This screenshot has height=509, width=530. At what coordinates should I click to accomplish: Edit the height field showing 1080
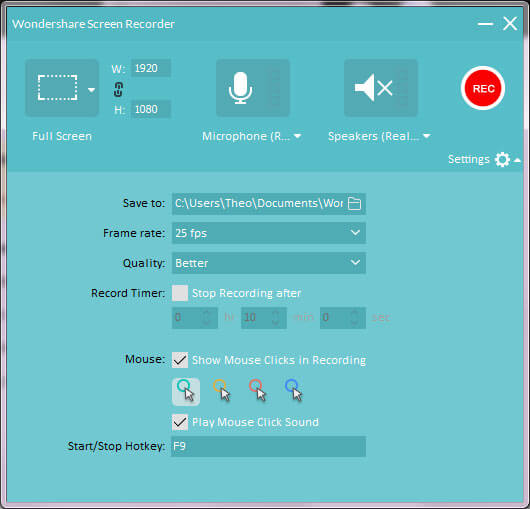click(x=151, y=109)
